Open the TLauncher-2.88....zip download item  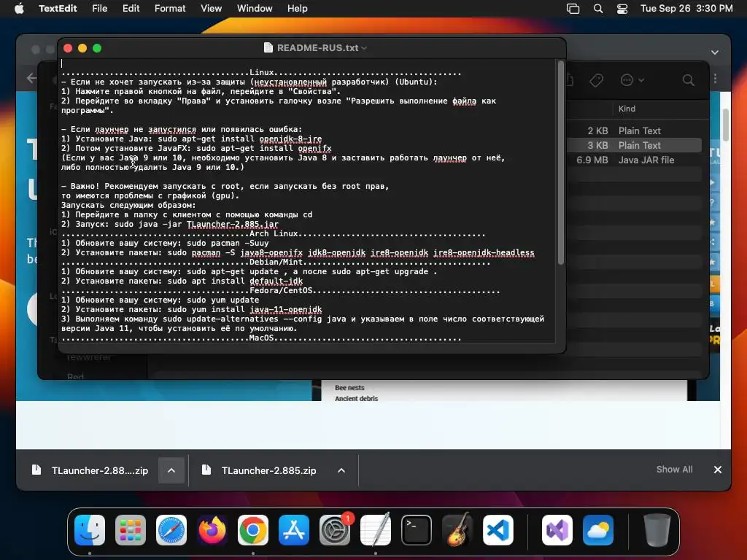point(90,470)
